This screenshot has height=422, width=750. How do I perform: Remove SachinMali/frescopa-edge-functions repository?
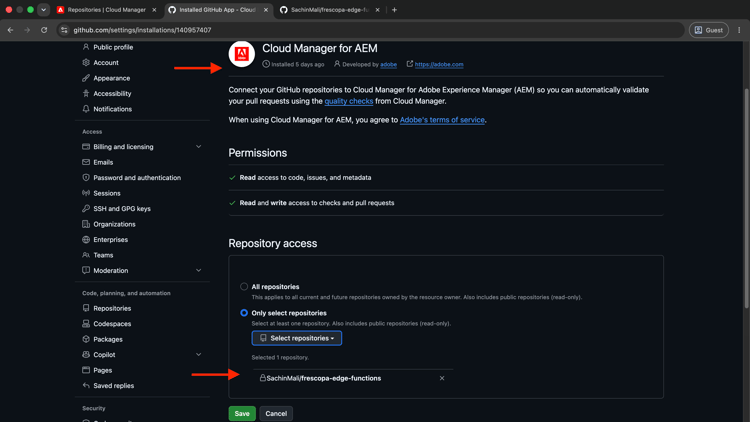tap(442, 378)
